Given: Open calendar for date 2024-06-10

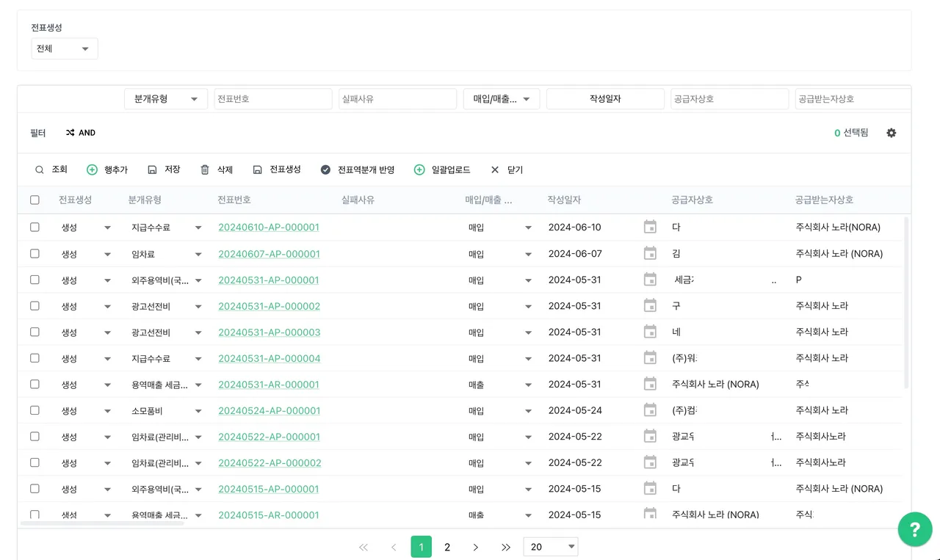Looking at the screenshot, I should point(650,227).
